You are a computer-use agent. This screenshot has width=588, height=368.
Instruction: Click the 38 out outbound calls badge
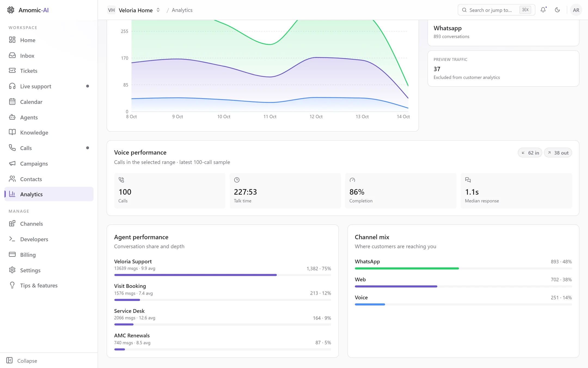click(558, 153)
